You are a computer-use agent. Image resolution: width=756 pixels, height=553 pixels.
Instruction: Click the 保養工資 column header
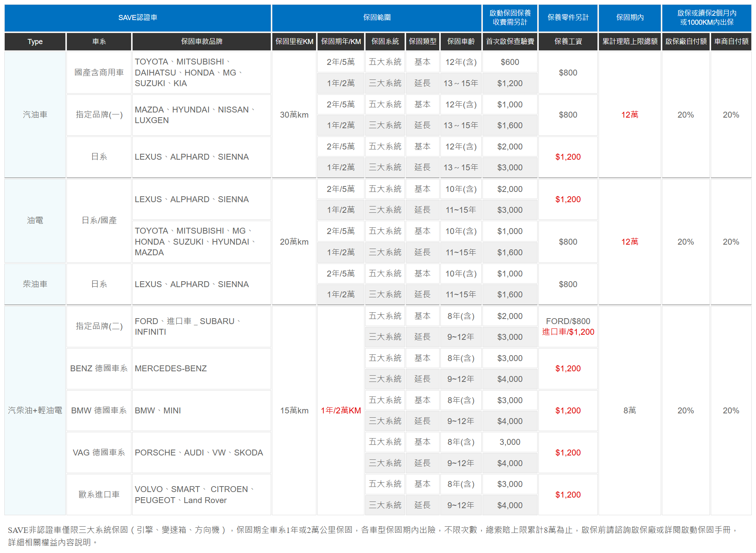click(x=568, y=42)
